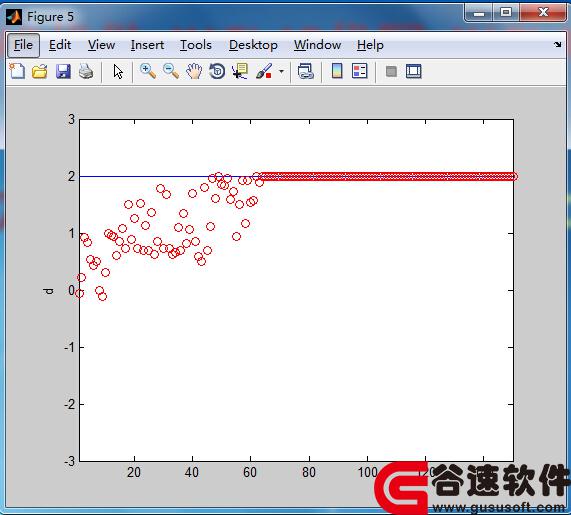Click the Link Plot icon
Screen dimensions: 571x515
tap(306, 71)
